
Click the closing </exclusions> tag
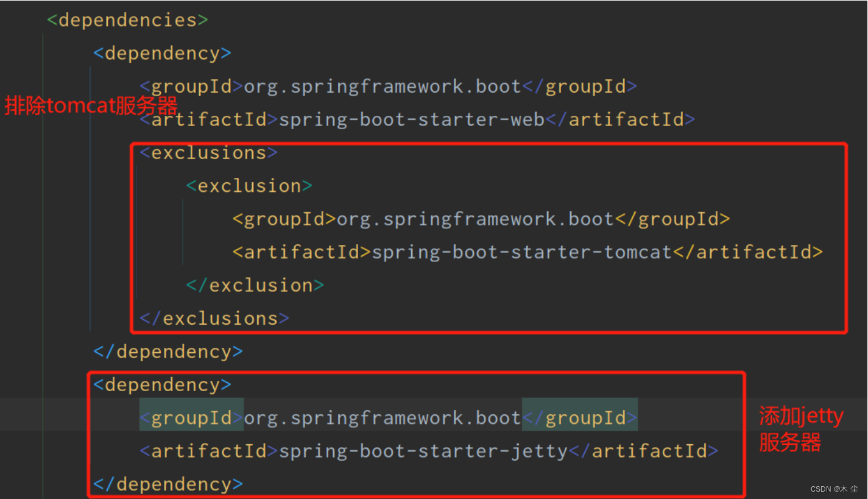point(214,318)
